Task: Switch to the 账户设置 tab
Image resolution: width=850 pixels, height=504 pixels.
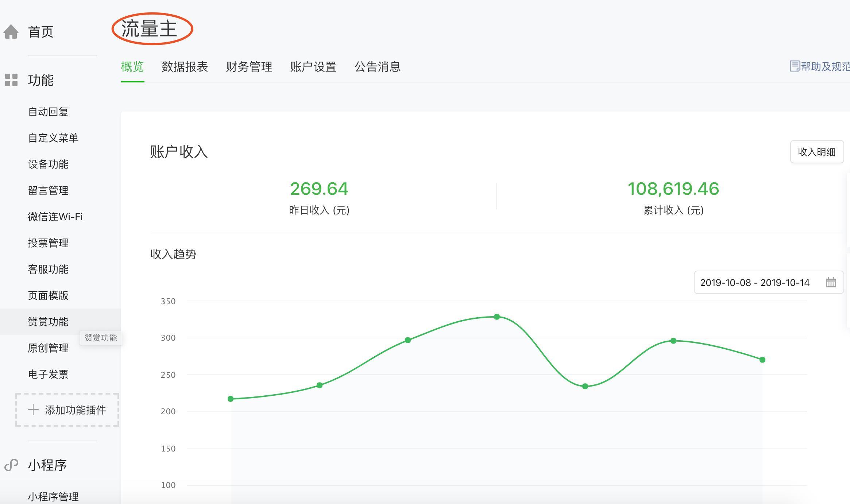Action: (313, 67)
